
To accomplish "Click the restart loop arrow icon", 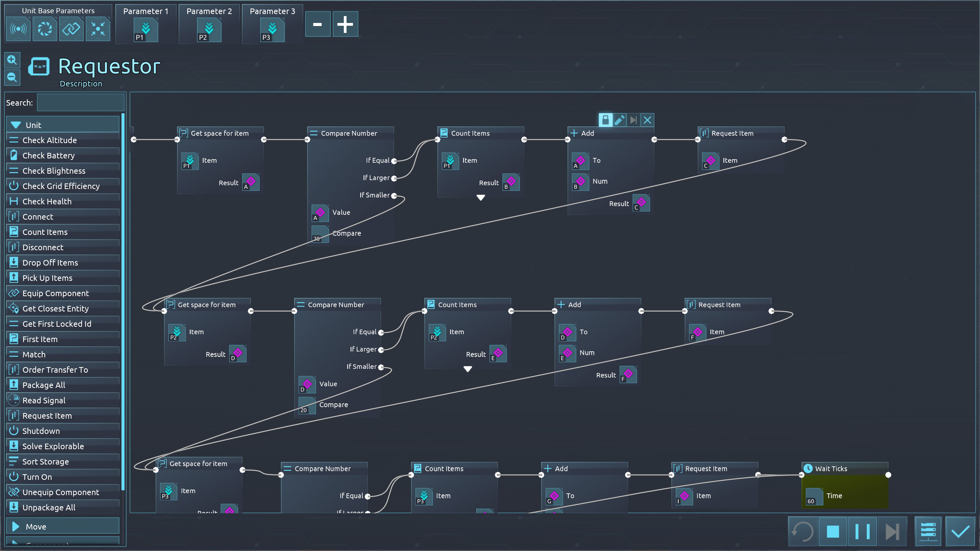I will 803,531.
